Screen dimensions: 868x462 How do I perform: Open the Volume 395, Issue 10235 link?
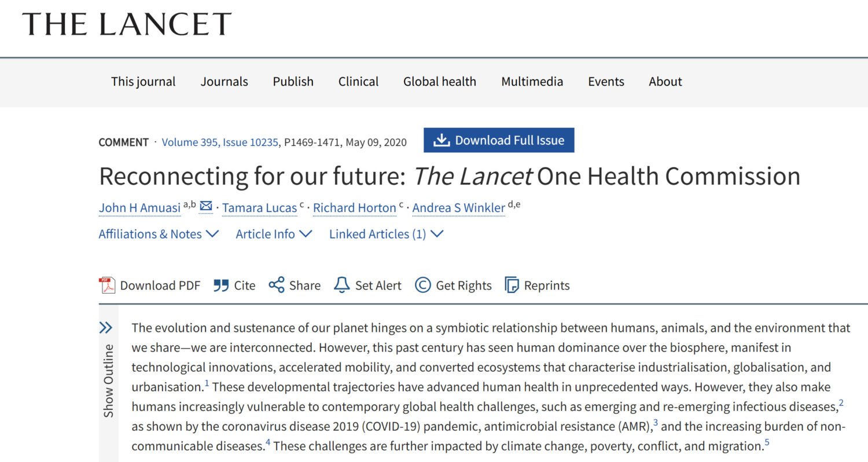(221, 142)
